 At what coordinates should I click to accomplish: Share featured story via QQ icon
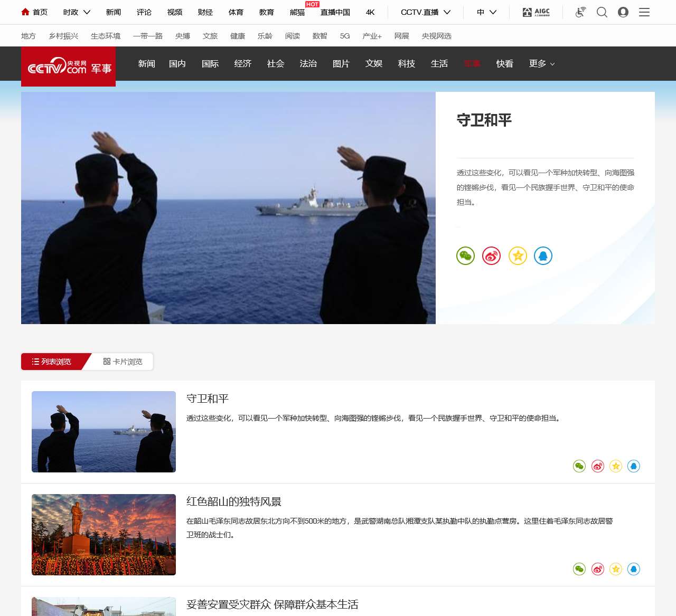pyautogui.click(x=543, y=256)
